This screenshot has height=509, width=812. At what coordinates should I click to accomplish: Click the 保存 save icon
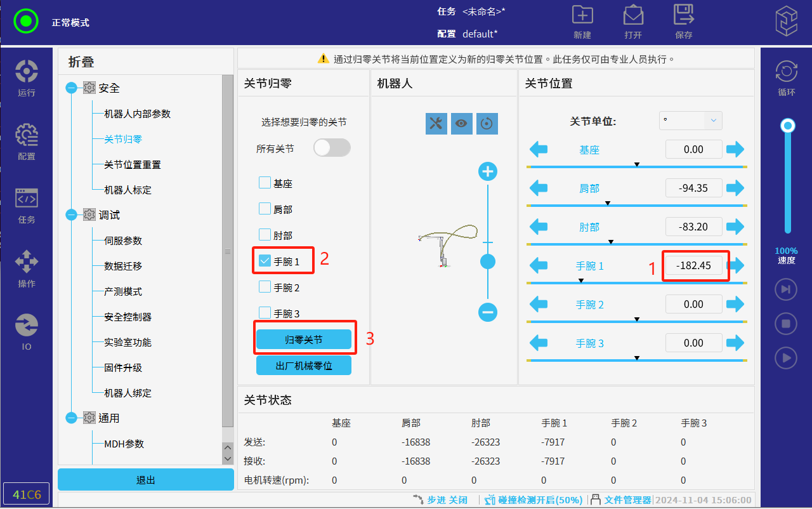click(683, 21)
